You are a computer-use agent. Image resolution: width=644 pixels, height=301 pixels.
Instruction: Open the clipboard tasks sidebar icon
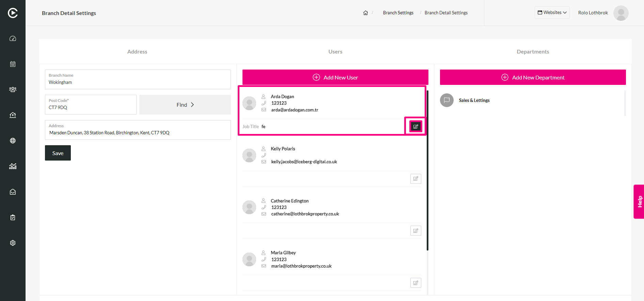(13, 217)
